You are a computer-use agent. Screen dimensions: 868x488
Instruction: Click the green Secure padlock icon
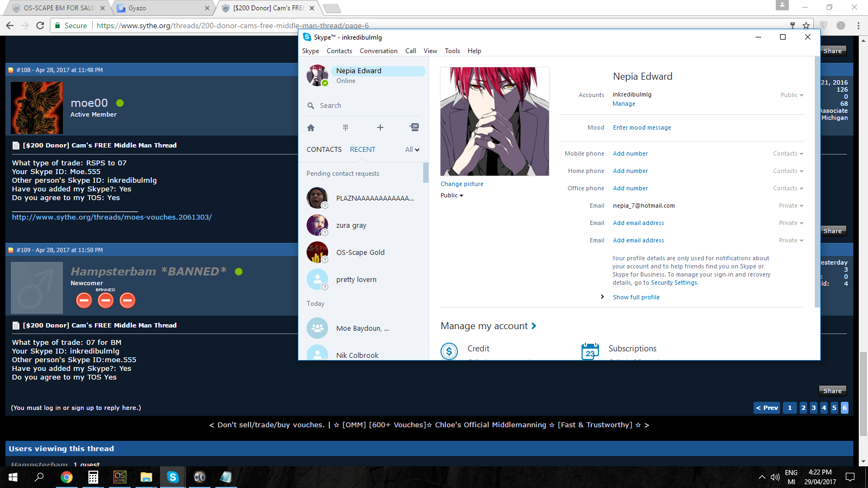tap(58, 25)
